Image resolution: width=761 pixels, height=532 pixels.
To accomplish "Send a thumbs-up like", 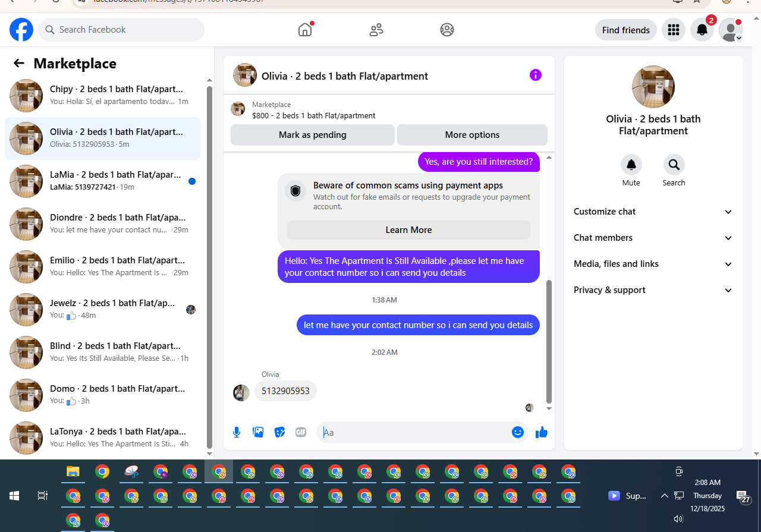I will point(542,432).
